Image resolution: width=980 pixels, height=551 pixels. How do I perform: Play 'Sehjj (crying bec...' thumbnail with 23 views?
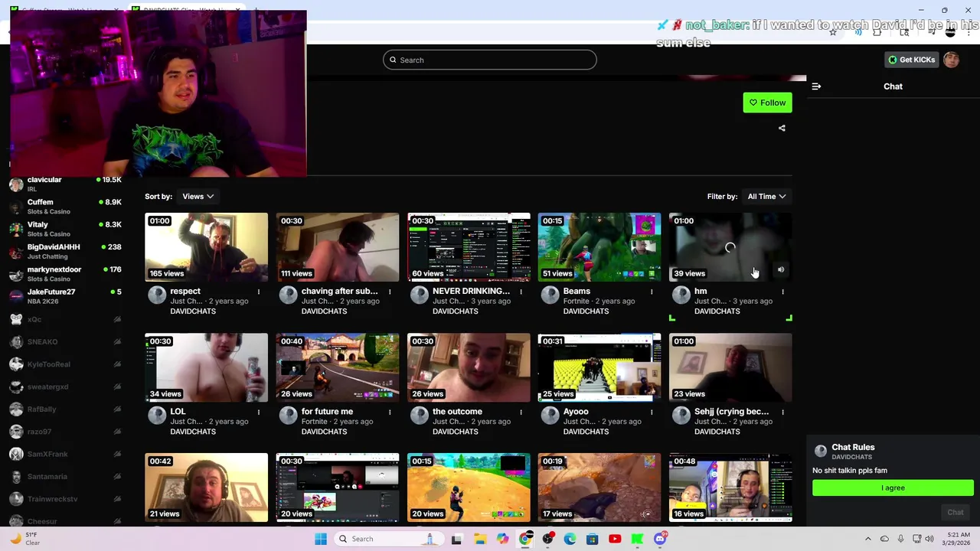click(x=730, y=367)
